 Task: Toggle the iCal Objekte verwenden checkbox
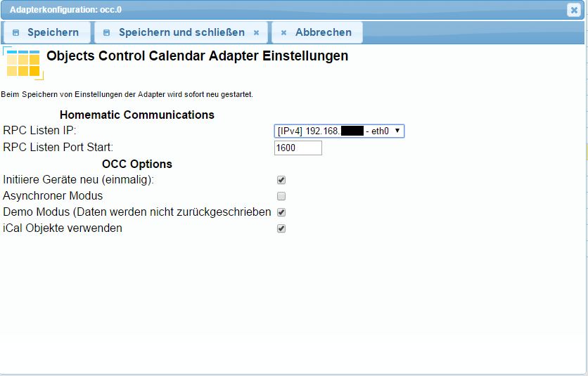pyautogui.click(x=281, y=228)
